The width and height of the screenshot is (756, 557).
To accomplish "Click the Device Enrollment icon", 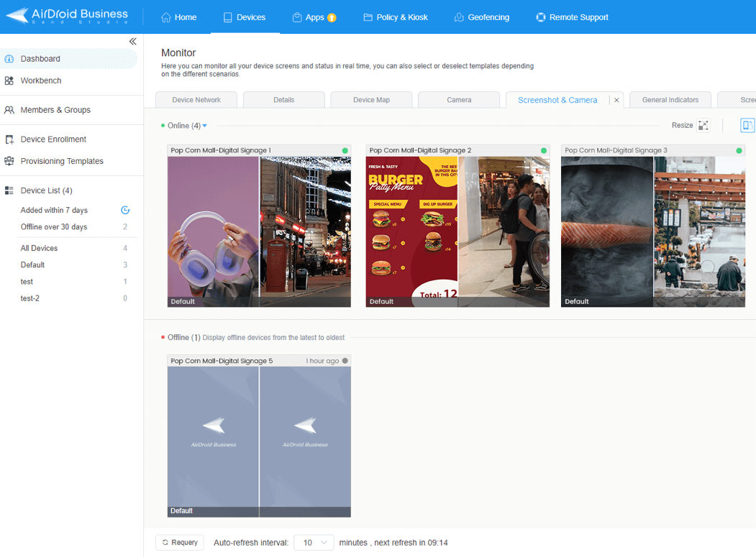I will coord(9,139).
